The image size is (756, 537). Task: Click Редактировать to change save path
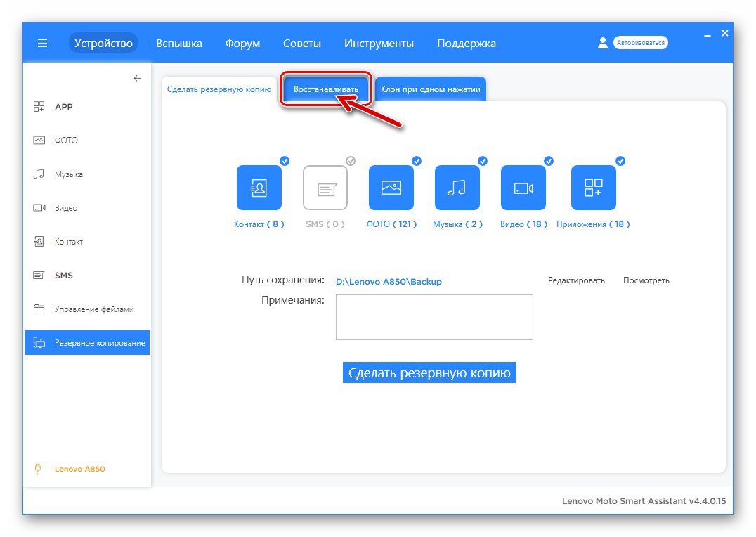576,280
